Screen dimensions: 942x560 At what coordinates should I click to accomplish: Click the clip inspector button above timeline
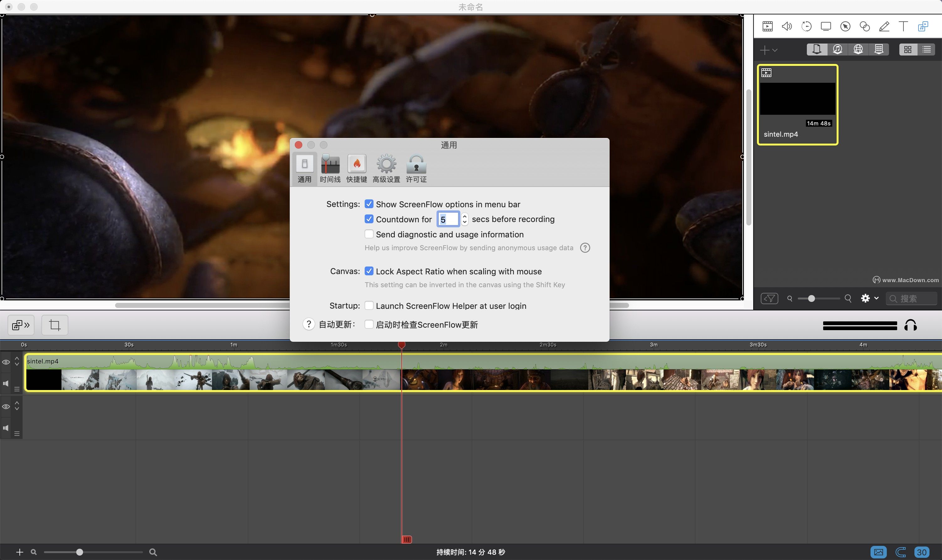click(21, 325)
